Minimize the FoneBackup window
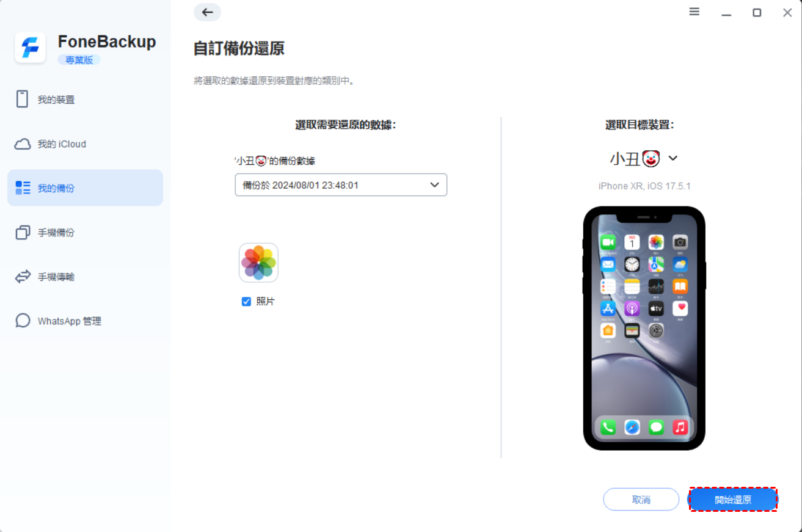The width and height of the screenshot is (802, 532). coord(726,12)
